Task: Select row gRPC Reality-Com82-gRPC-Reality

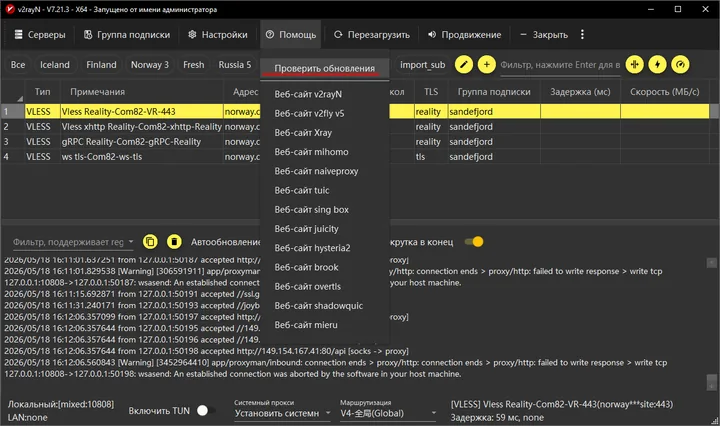Action: [x=355, y=142]
